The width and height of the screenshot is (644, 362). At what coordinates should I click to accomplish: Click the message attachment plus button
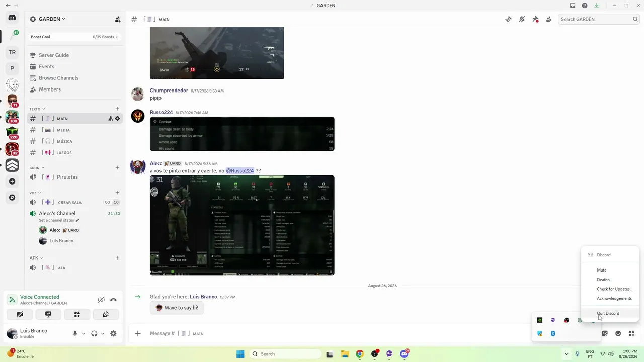coord(138,333)
